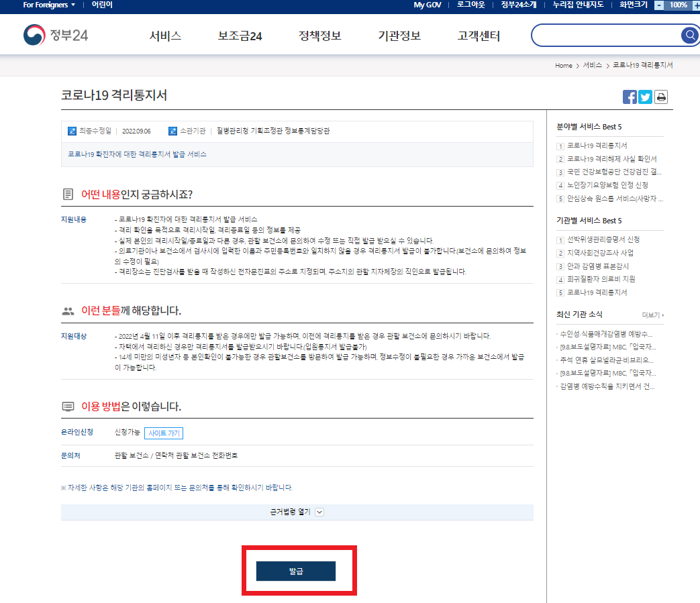Click the plus icon to increase 화면크기
700x603 pixels.
pos(696,6)
